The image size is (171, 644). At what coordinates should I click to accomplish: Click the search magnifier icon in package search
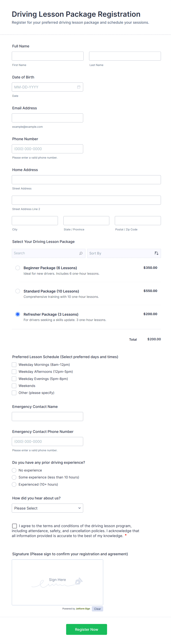81,253
